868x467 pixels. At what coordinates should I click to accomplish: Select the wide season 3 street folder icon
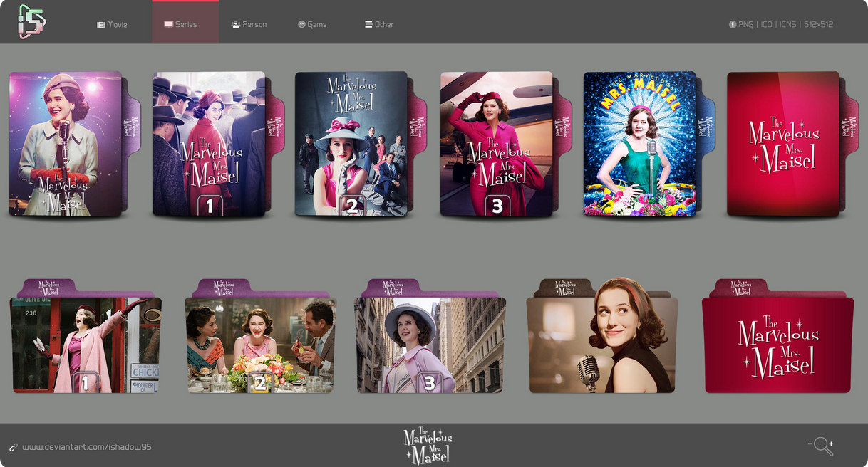[430, 336]
